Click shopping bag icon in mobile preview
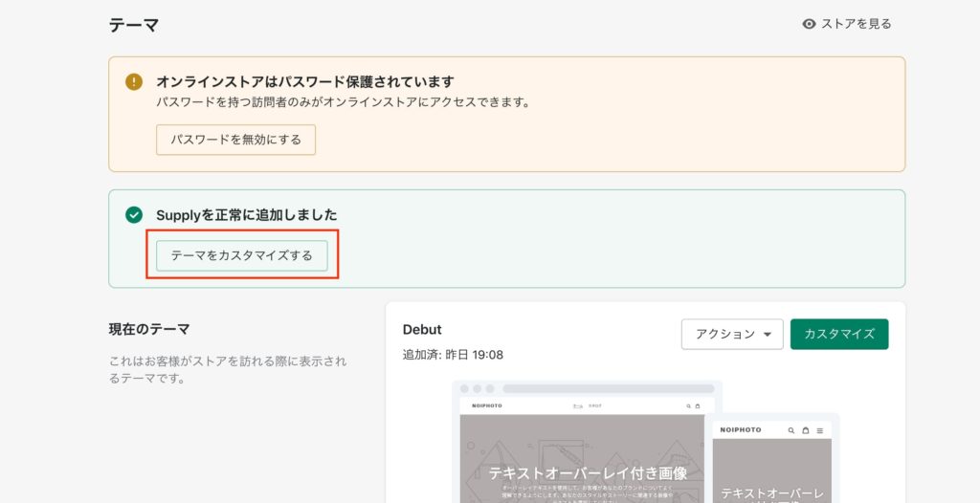980x503 pixels. [x=805, y=430]
